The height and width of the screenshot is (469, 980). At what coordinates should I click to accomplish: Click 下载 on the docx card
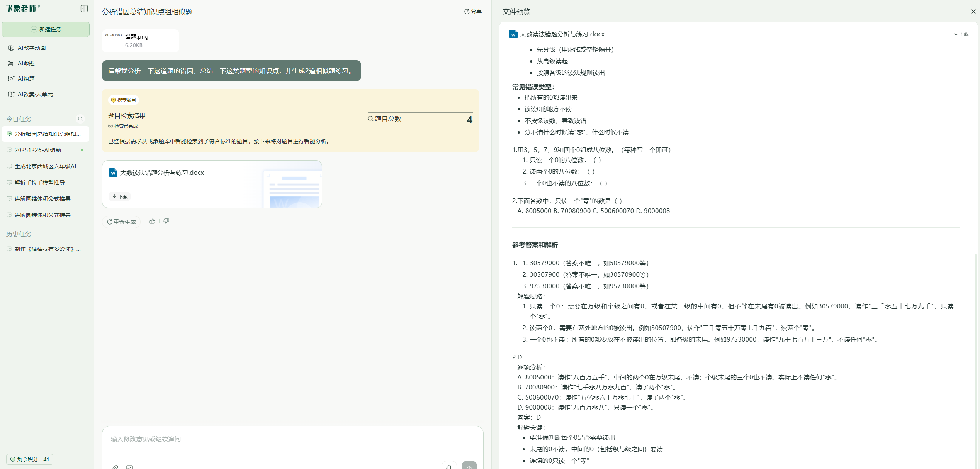[x=120, y=196]
